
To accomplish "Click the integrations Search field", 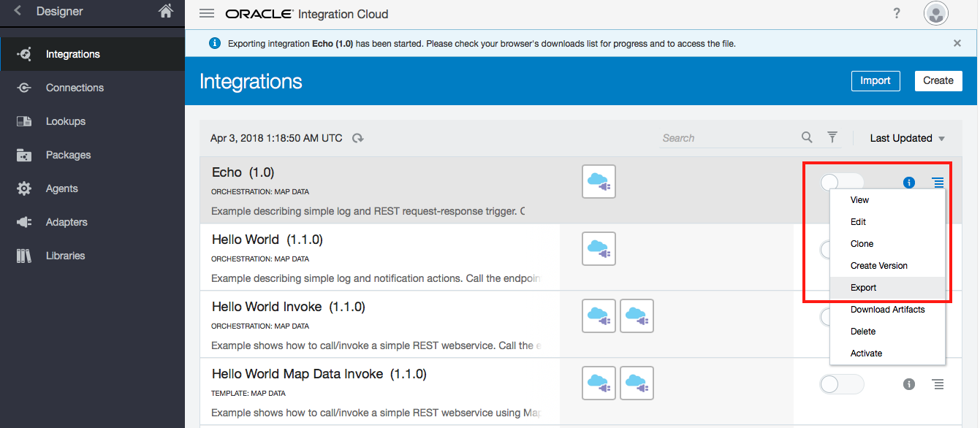I will (x=727, y=138).
